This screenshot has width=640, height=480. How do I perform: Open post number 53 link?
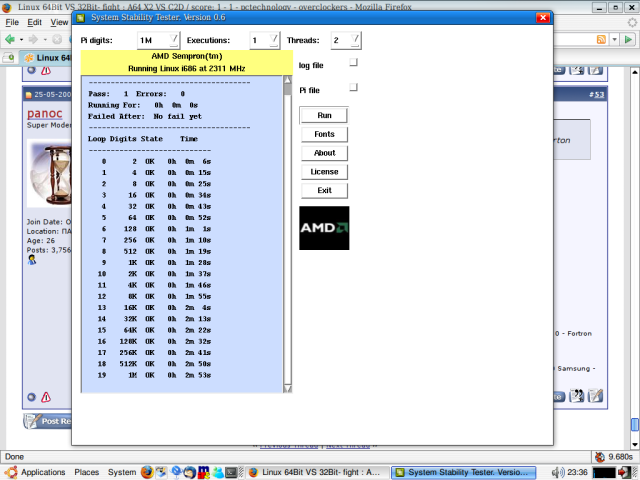coord(599,95)
